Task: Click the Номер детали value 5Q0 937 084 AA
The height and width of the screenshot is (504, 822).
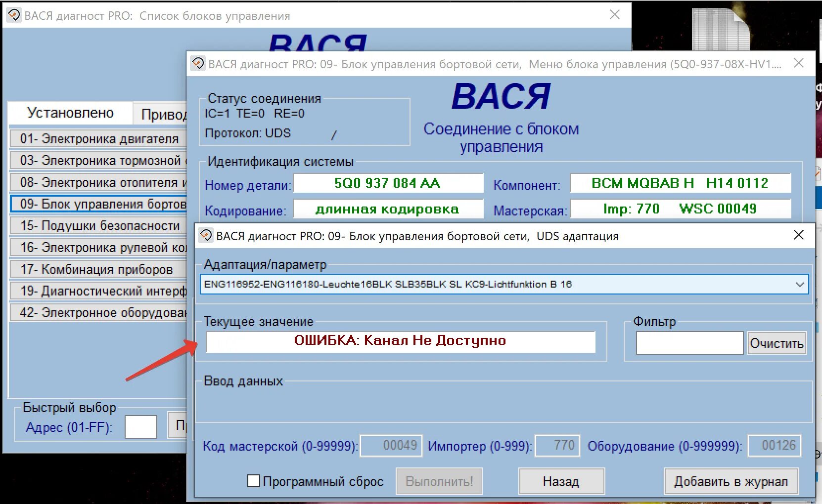Action: [x=388, y=183]
